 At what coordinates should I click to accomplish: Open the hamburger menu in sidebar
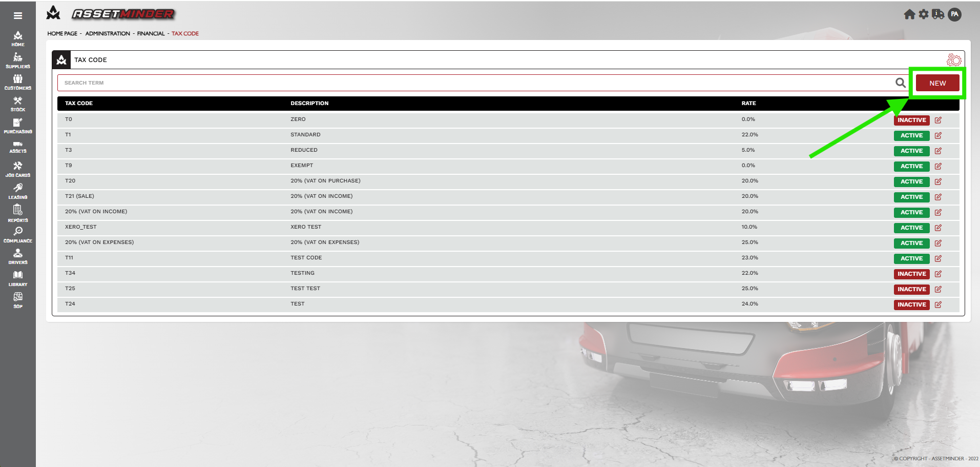(18, 15)
